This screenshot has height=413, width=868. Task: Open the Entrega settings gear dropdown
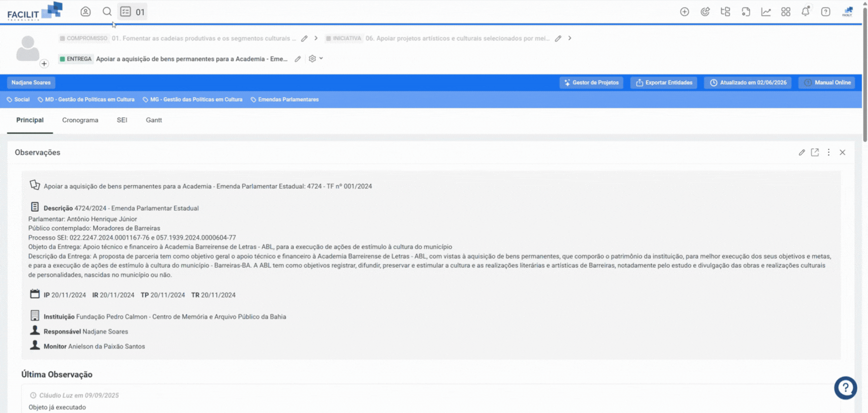(315, 59)
